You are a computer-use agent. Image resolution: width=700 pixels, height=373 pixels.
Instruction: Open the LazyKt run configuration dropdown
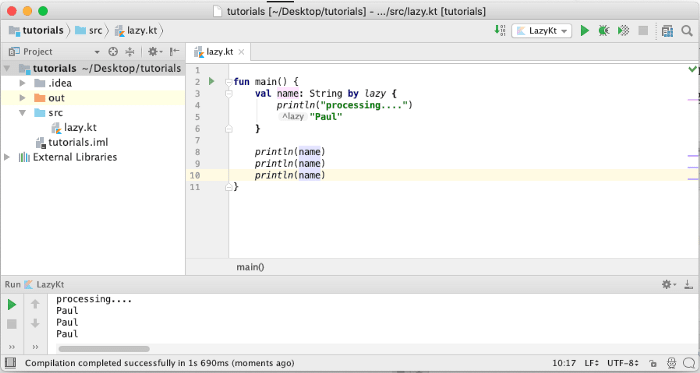[542, 31]
